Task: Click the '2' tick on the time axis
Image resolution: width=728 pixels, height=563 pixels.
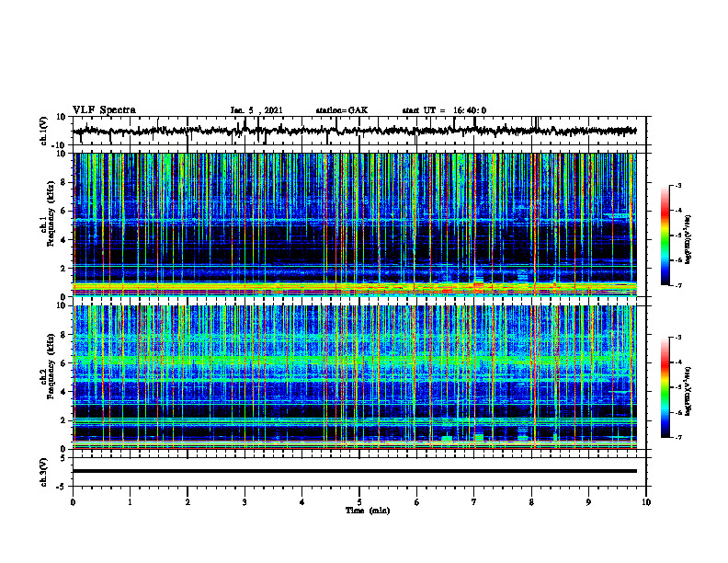Action: 188,502
